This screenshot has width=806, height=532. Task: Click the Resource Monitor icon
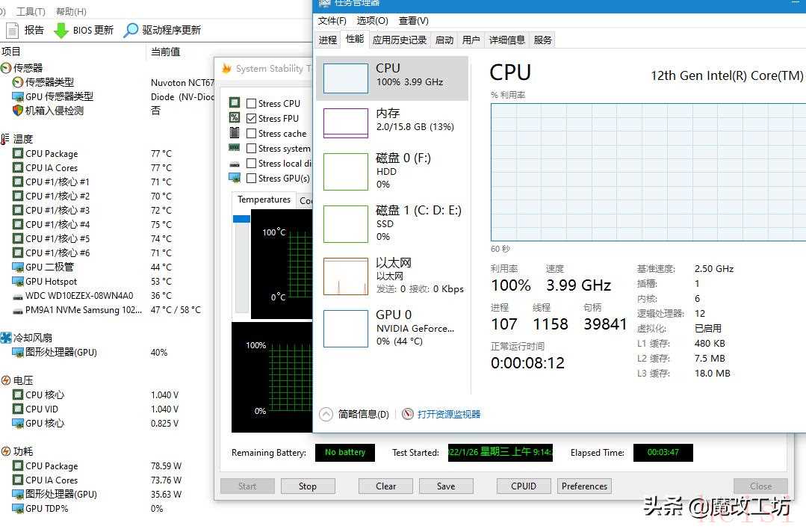tap(408, 414)
